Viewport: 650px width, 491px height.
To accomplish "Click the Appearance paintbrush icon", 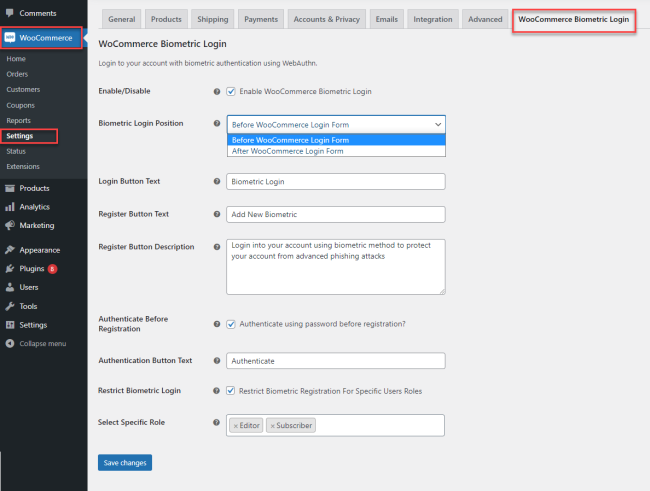I will click(10, 250).
